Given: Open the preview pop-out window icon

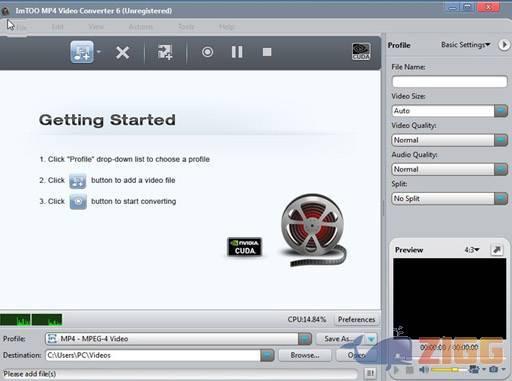Looking at the screenshot, I should point(497,250).
